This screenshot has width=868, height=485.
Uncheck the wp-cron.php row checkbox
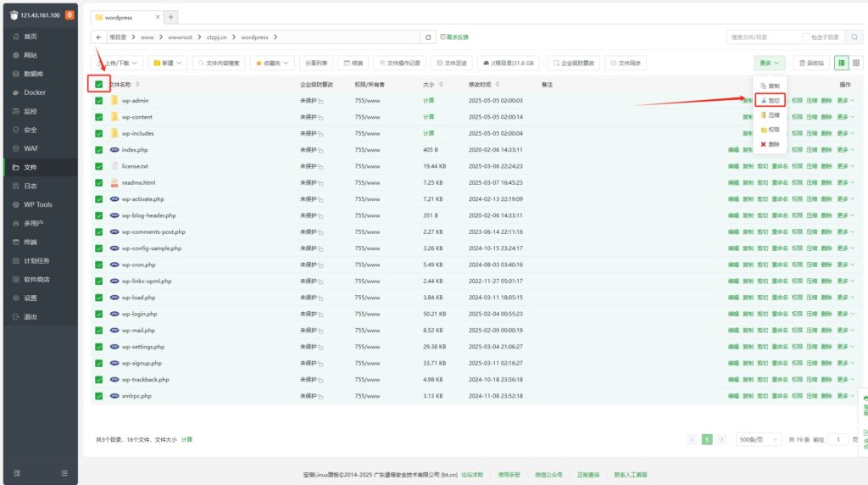pos(98,265)
